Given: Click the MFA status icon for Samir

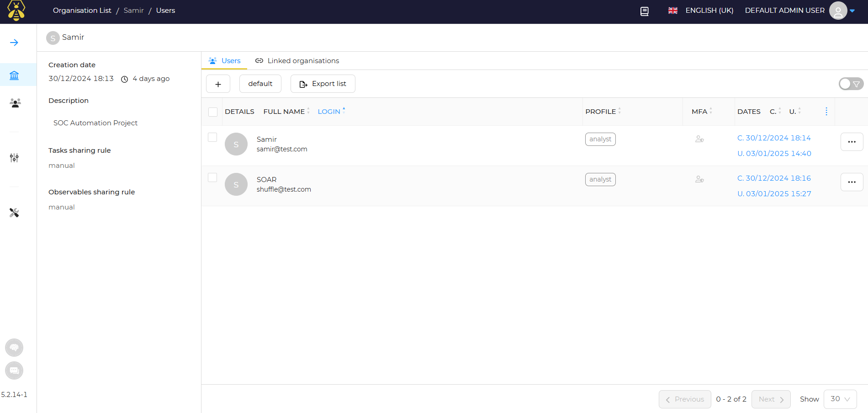Looking at the screenshot, I should coord(699,139).
